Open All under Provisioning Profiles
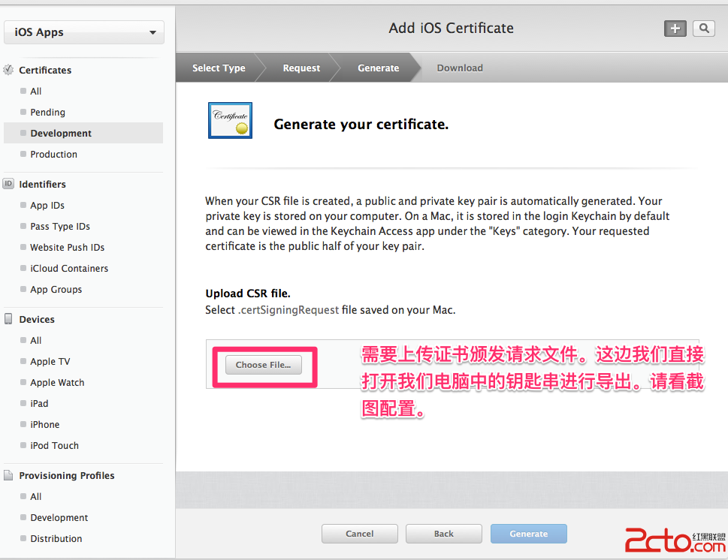728x560 pixels. [x=36, y=496]
